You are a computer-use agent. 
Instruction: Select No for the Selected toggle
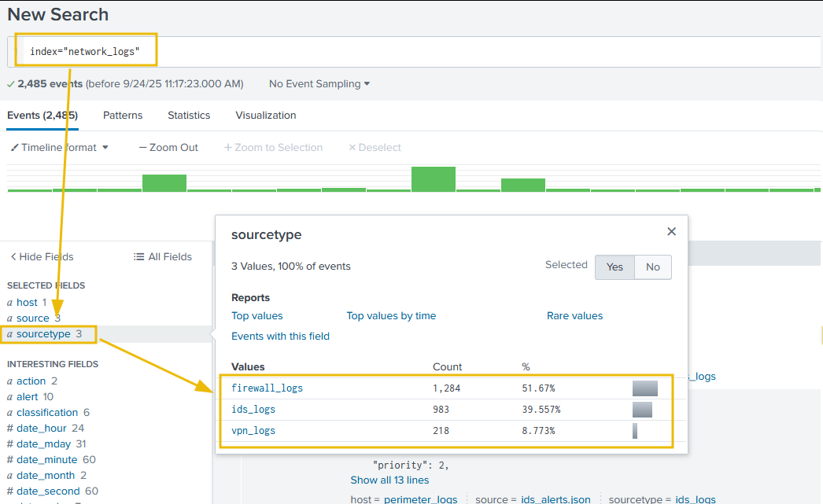click(653, 267)
